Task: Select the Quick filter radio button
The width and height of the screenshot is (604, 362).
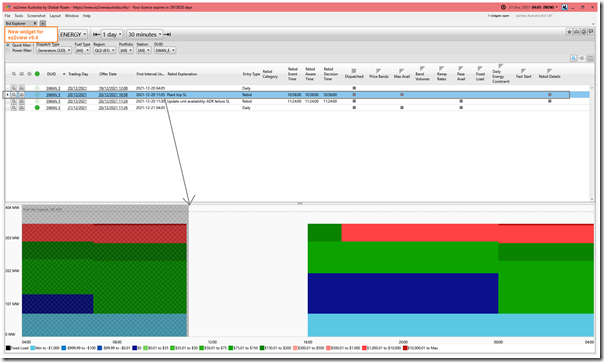Action: pos(8,45)
